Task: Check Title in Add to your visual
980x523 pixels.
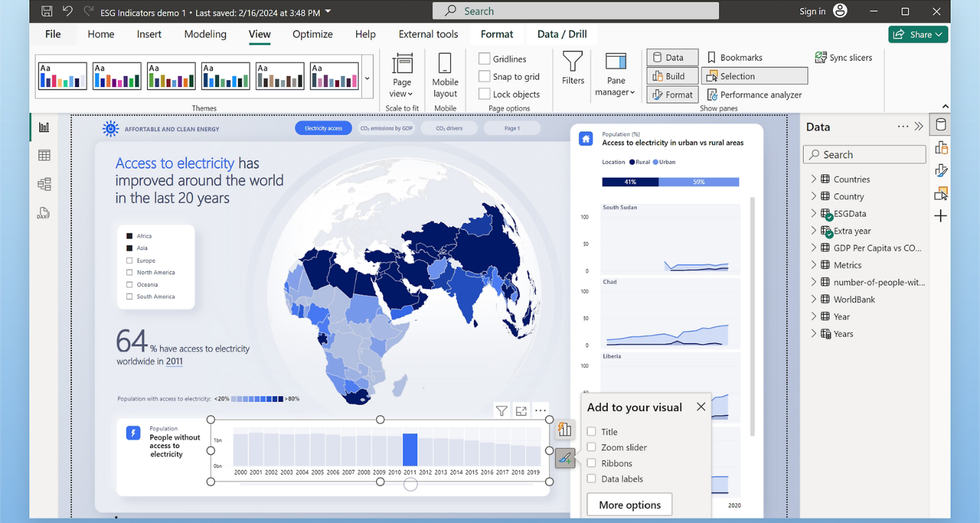Action: tap(591, 431)
